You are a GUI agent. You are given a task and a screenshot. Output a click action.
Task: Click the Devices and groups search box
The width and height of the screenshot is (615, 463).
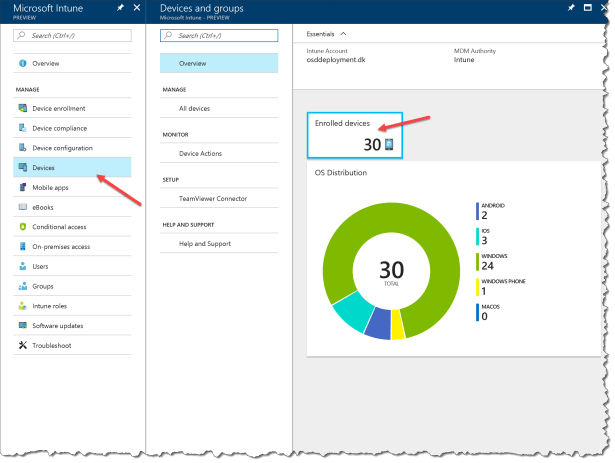pos(222,35)
